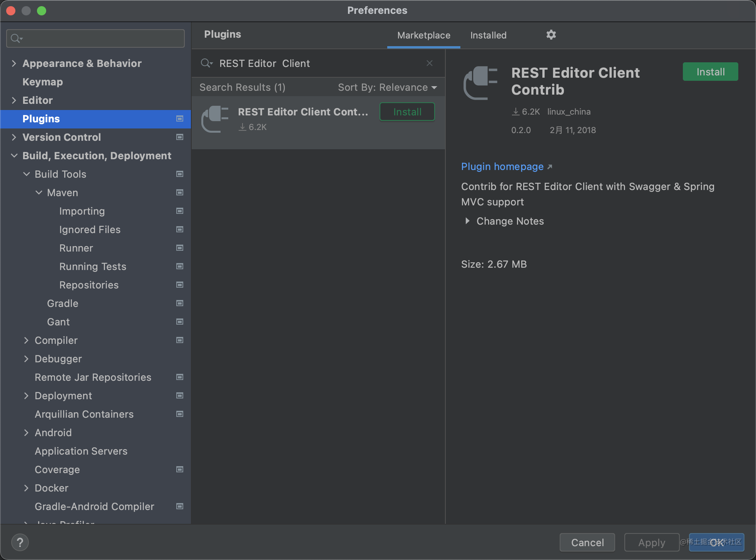
Task: Clear the plugin search with the X icon
Action: click(x=430, y=63)
